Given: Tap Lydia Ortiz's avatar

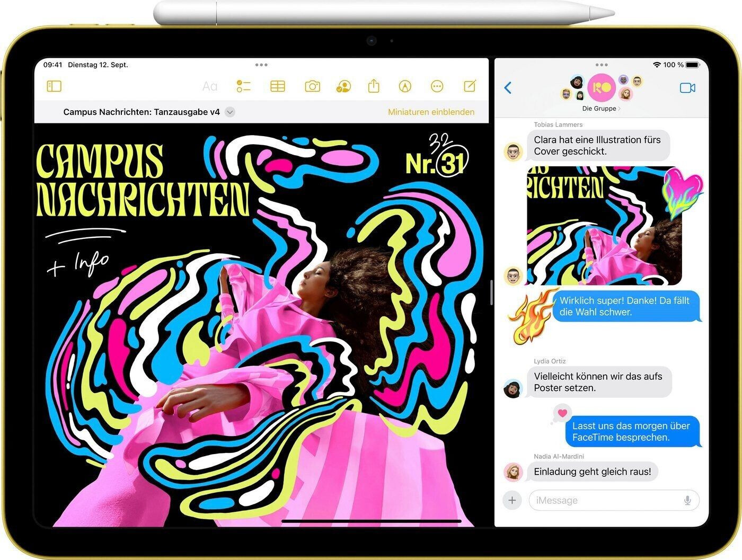Looking at the screenshot, I should 513,389.
